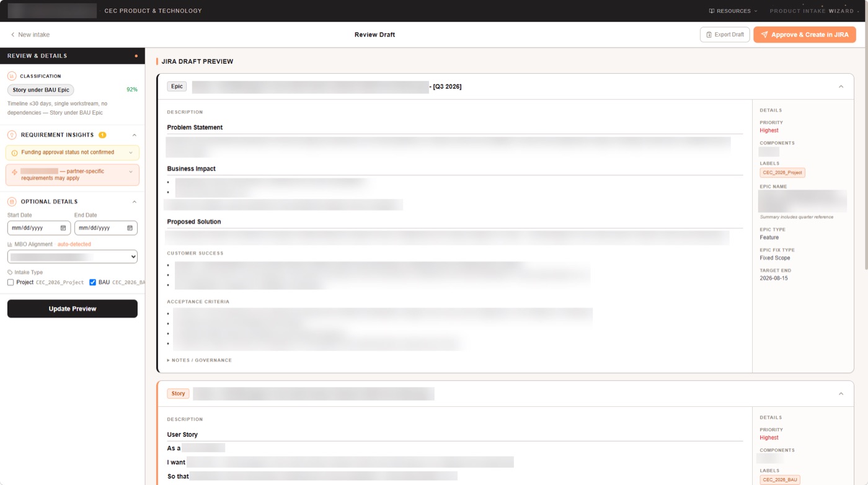This screenshot has height=485, width=868.
Task: Collapse the Optional Details section
Action: 134,202
